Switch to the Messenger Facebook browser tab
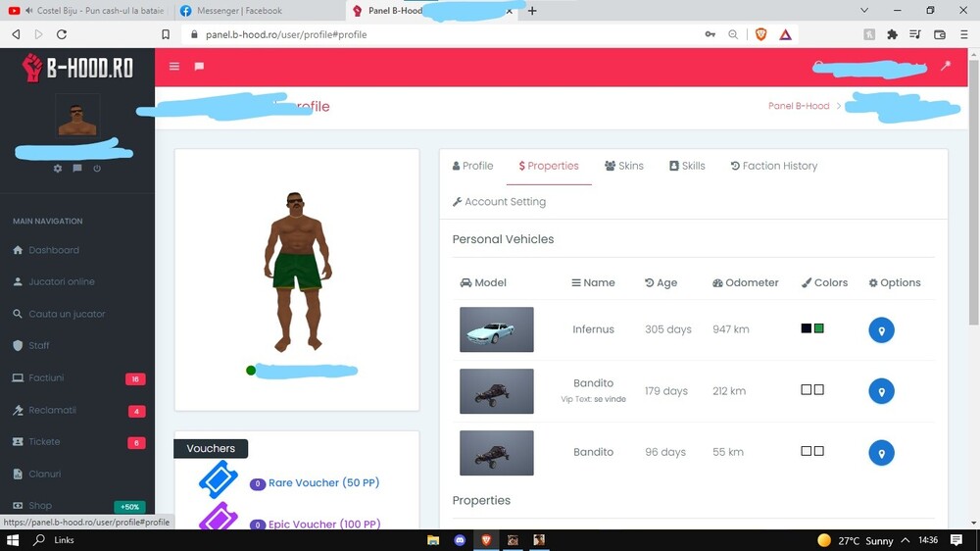Image resolution: width=980 pixels, height=551 pixels. point(260,11)
